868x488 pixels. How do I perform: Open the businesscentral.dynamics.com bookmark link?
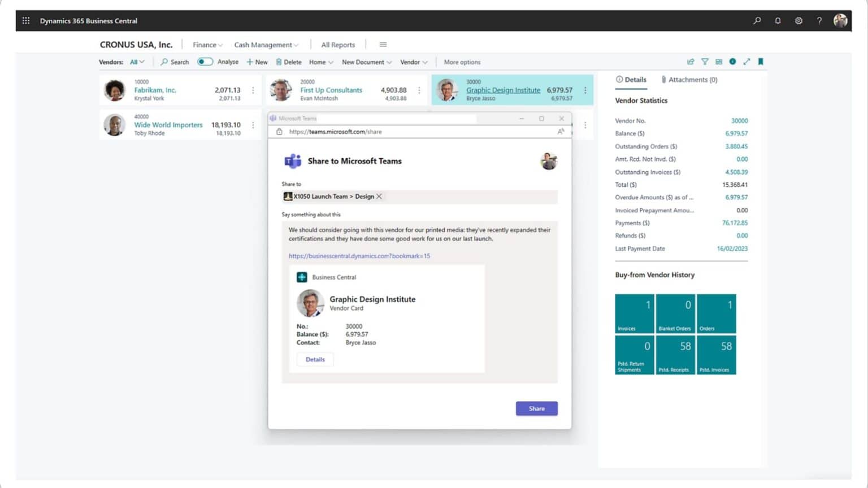tap(359, 256)
